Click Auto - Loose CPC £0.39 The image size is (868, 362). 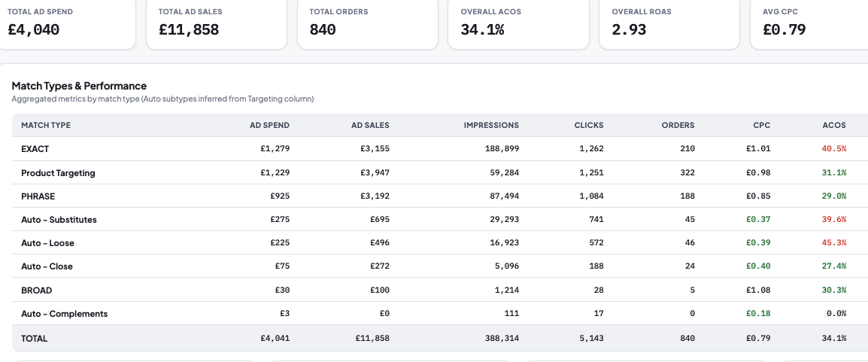tap(758, 243)
